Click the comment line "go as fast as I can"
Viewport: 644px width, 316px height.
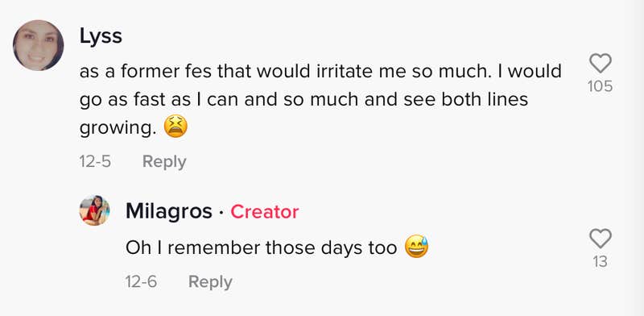pos(303,100)
